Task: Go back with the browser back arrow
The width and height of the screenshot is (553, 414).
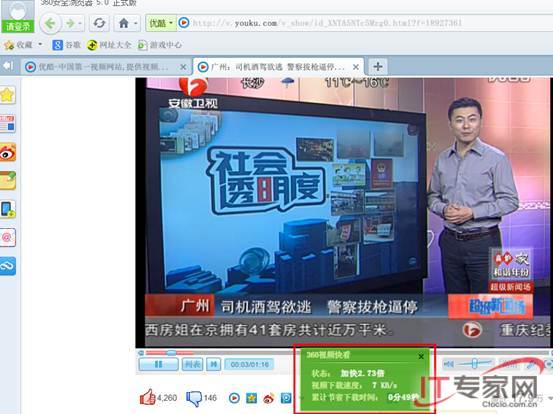Action: click(50, 23)
